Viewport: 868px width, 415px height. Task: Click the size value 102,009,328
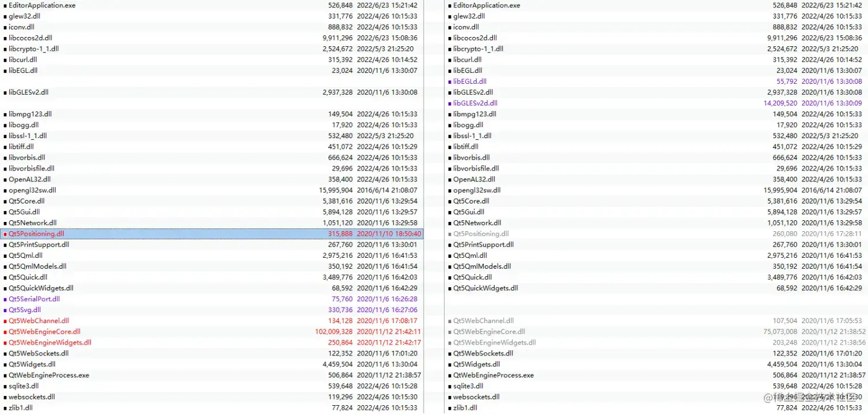pyautogui.click(x=334, y=332)
